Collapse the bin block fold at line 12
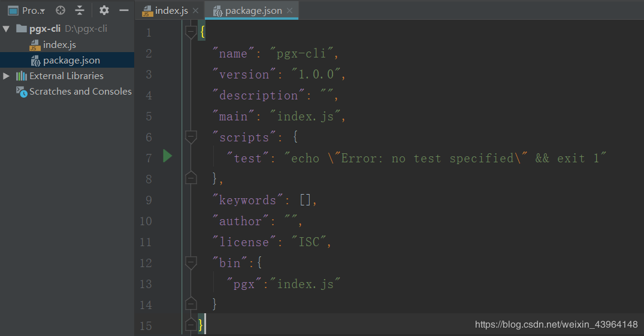 (x=191, y=262)
